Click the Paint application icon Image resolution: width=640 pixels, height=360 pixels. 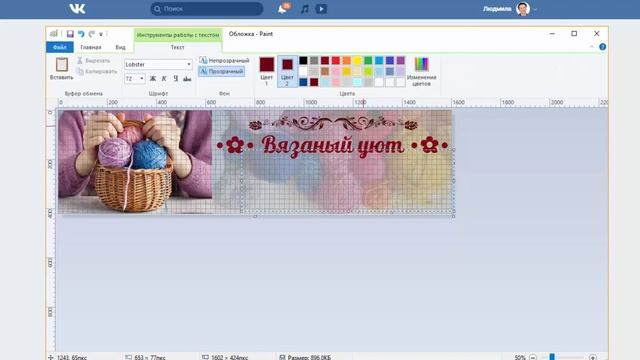(x=54, y=34)
